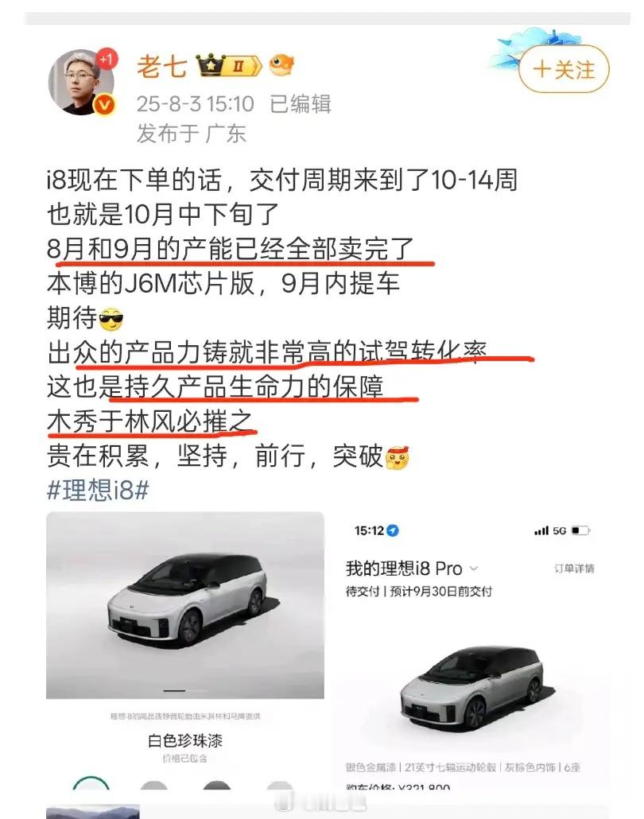Select the dark gray paint color swatch

click(x=217, y=785)
